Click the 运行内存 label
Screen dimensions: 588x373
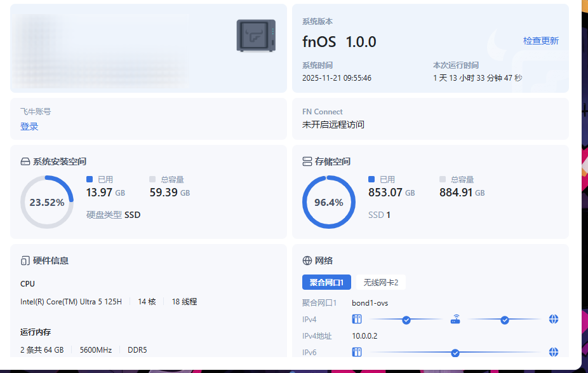36,332
